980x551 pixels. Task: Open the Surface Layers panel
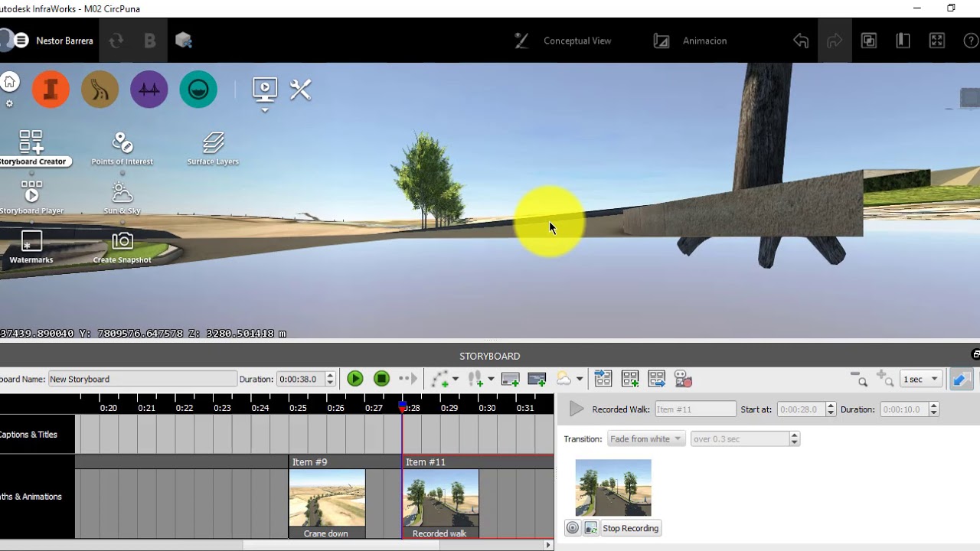coord(213,147)
